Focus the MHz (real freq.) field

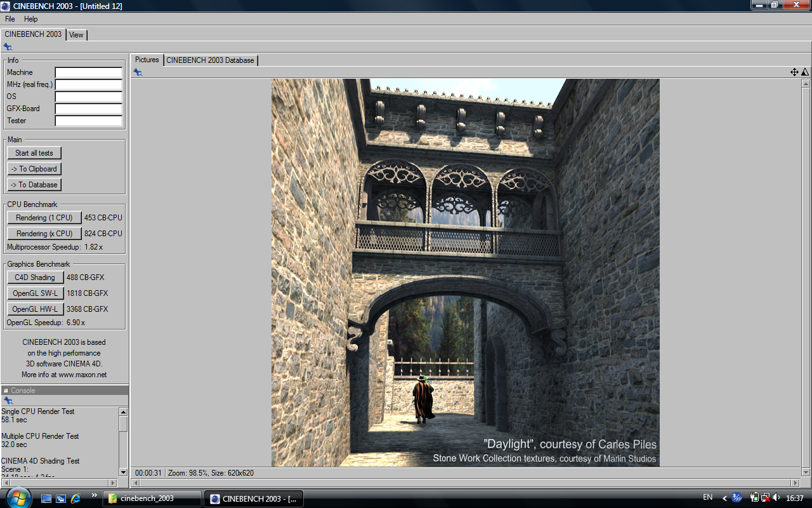click(89, 84)
